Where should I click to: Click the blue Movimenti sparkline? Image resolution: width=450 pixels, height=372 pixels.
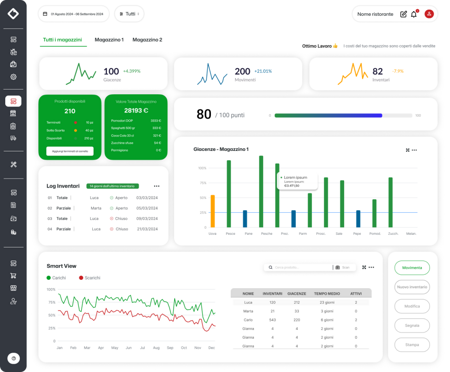tap(212, 74)
